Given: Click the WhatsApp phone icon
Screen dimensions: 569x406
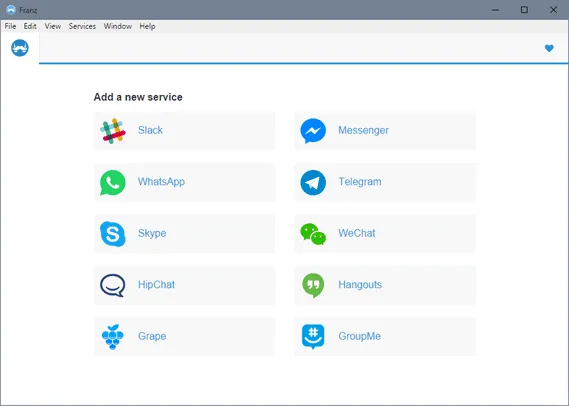Looking at the screenshot, I should (113, 183).
